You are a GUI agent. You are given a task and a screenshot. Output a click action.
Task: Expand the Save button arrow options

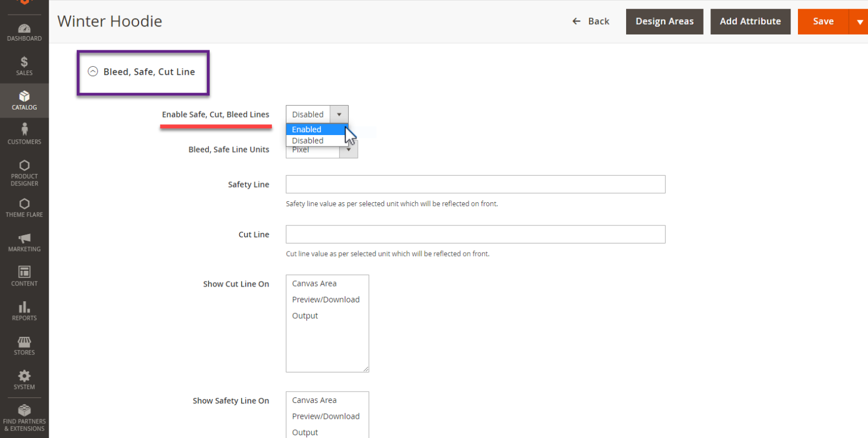pyautogui.click(x=859, y=21)
